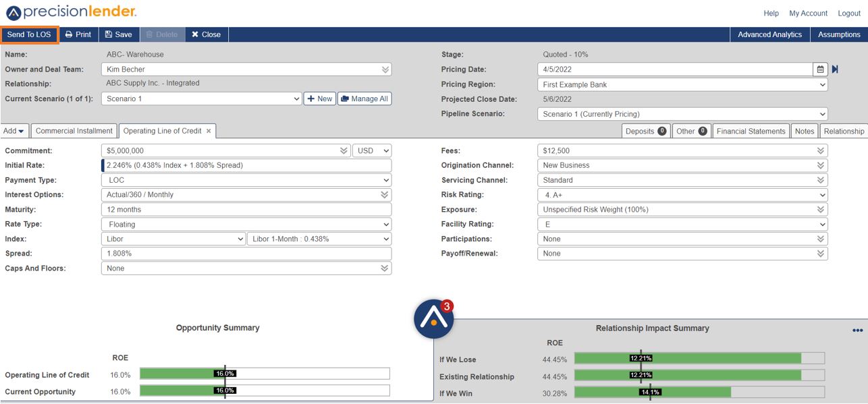Click the ABC Supply Inc. - Integrated relationship text
This screenshot has width=868, height=404.
coord(153,84)
